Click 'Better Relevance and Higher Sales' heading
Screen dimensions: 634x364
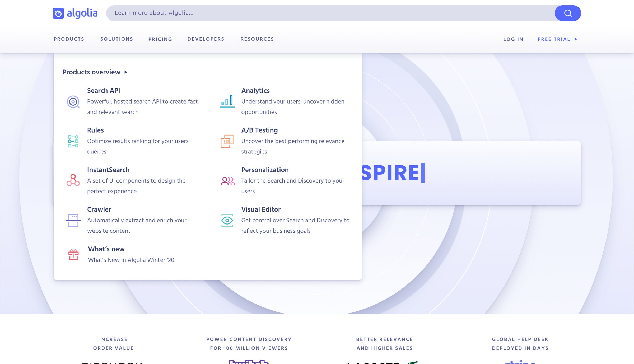385,344
